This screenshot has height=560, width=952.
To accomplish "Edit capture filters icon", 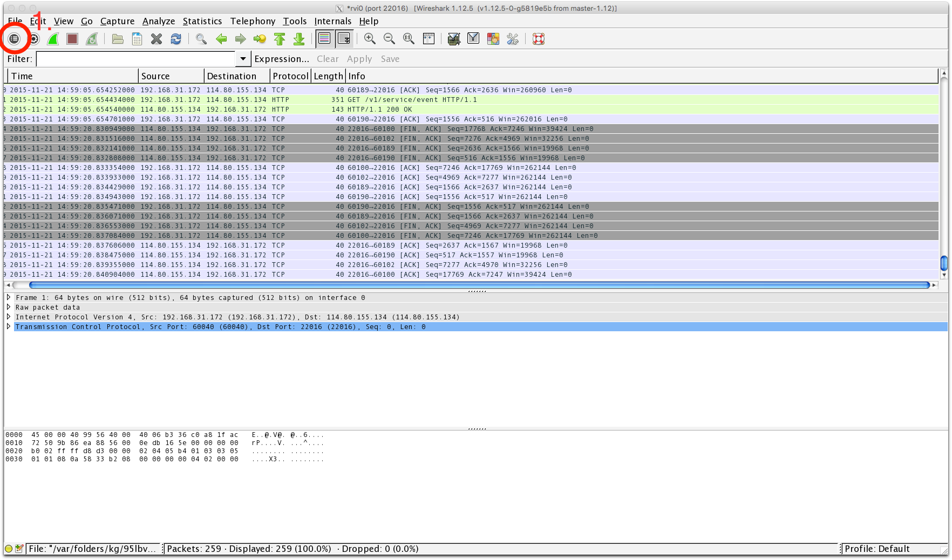I will (454, 39).
